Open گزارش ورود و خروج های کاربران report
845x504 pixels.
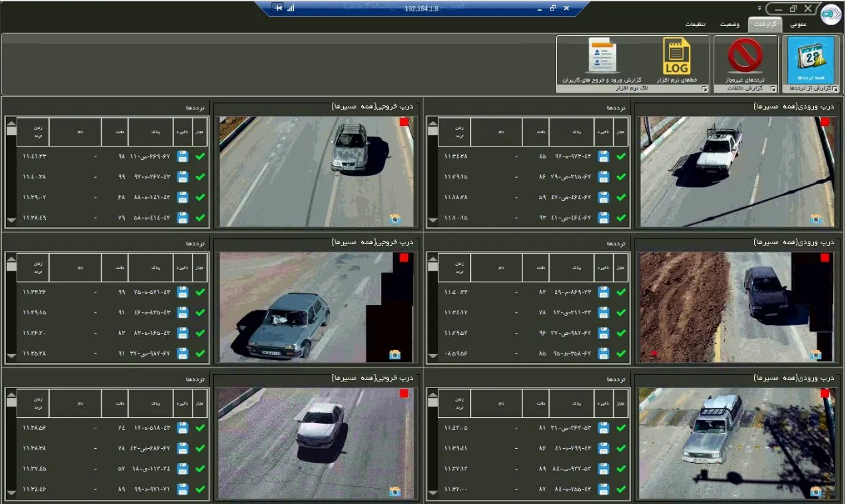click(603, 60)
